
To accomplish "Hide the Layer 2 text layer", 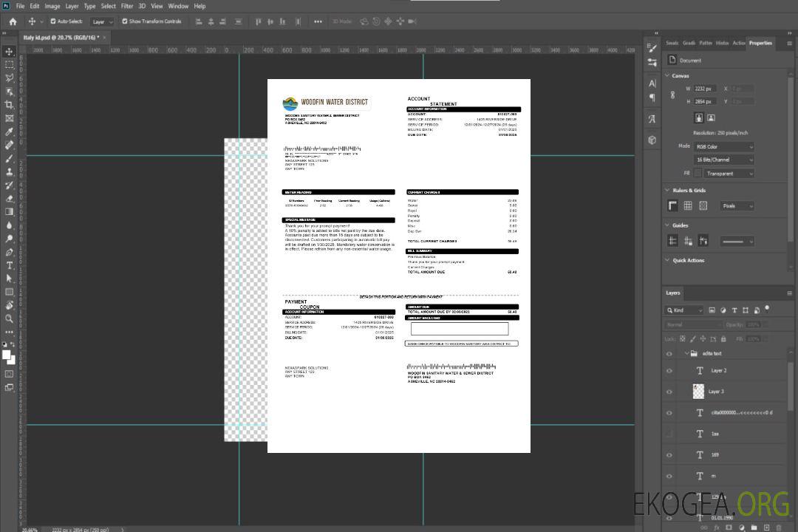I will click(x=669, y=371).
